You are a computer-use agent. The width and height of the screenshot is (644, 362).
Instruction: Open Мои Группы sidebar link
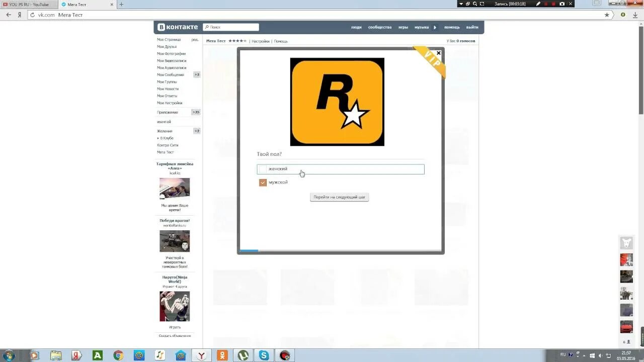point(167,82)
